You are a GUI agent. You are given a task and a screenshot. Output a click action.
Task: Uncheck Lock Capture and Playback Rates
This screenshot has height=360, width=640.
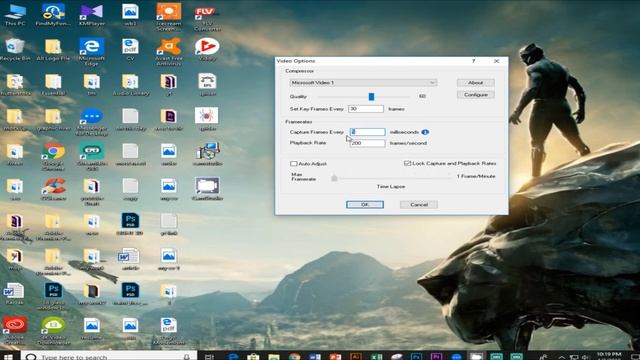407,163
